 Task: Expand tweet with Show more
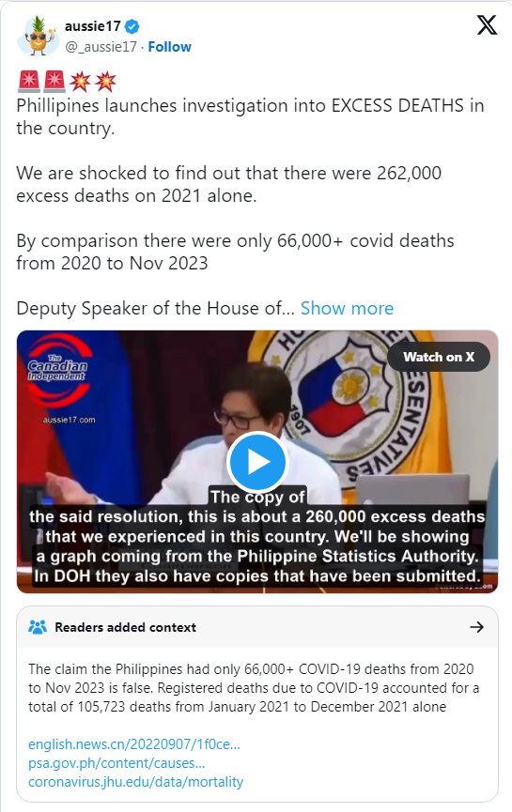(x=347, y=308)
